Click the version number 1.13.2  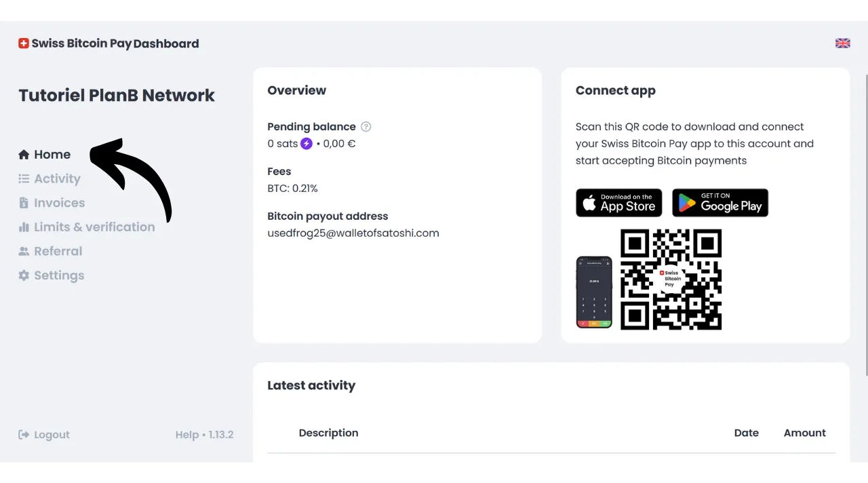coord(222,434)
